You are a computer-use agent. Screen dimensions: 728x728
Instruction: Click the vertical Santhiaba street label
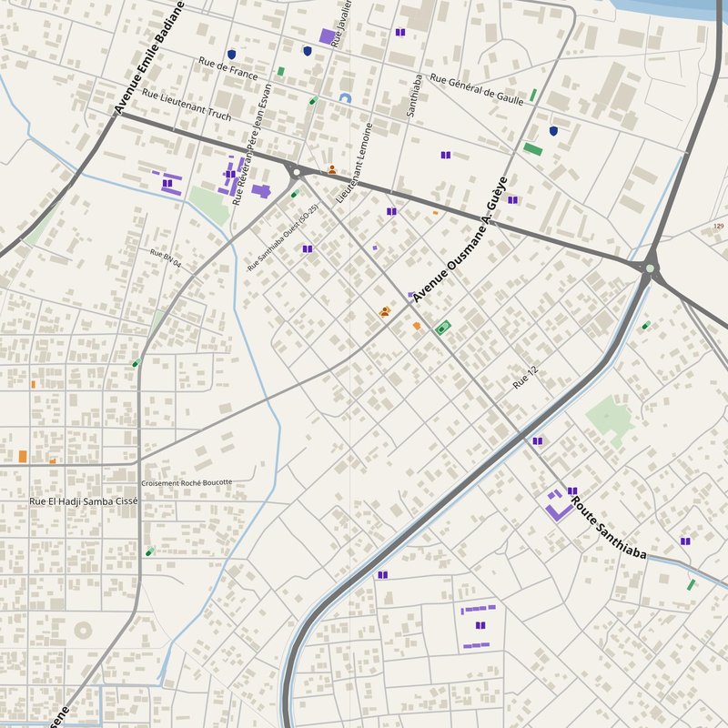pos(414,96)
